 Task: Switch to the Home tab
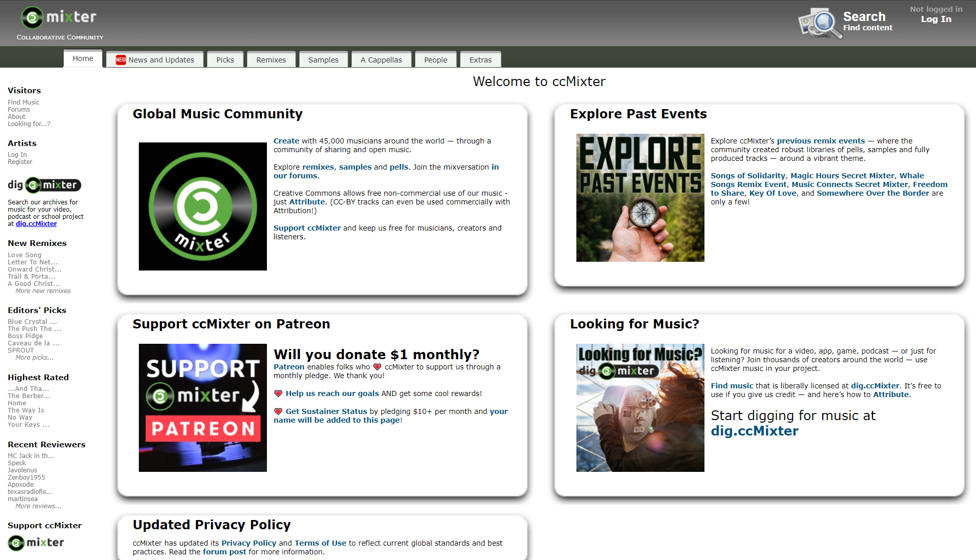tap(83, 58)
